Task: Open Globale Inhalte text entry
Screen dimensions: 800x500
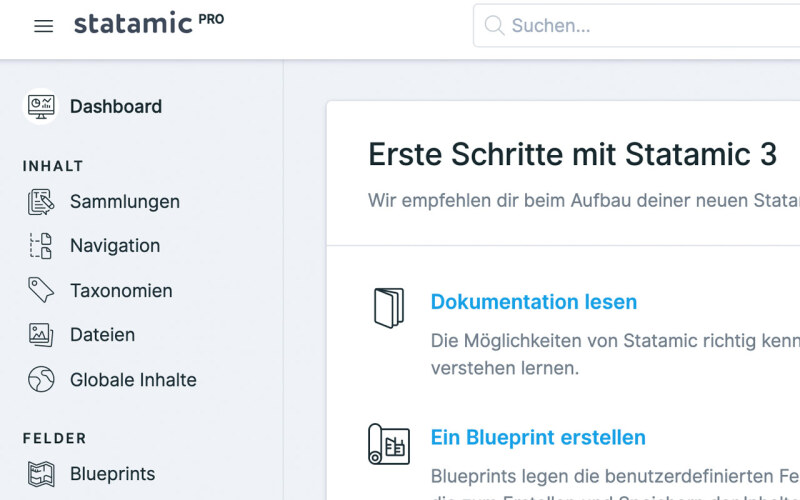Action: pyautogui.click(x=133, y=380)
